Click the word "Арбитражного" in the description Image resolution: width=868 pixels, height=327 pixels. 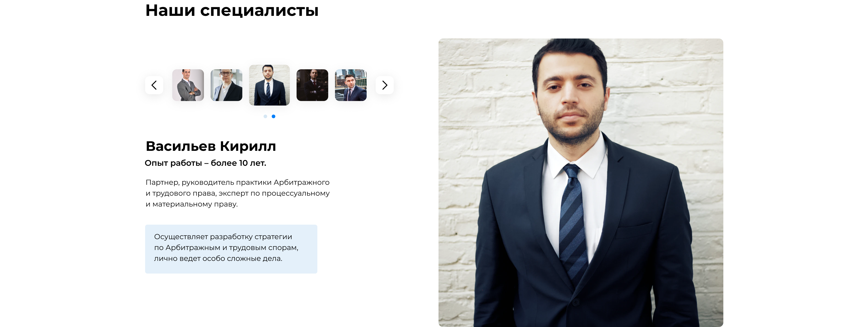click(302, 182)
